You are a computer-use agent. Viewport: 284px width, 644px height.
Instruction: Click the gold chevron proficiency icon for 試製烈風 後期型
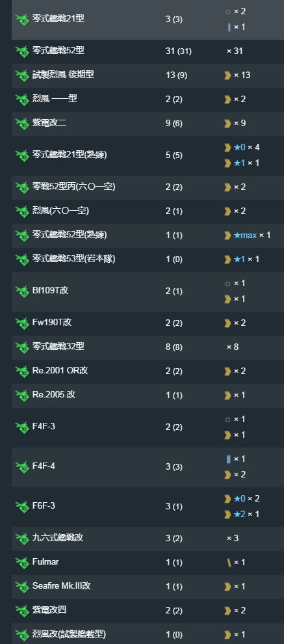coord(227,75)
